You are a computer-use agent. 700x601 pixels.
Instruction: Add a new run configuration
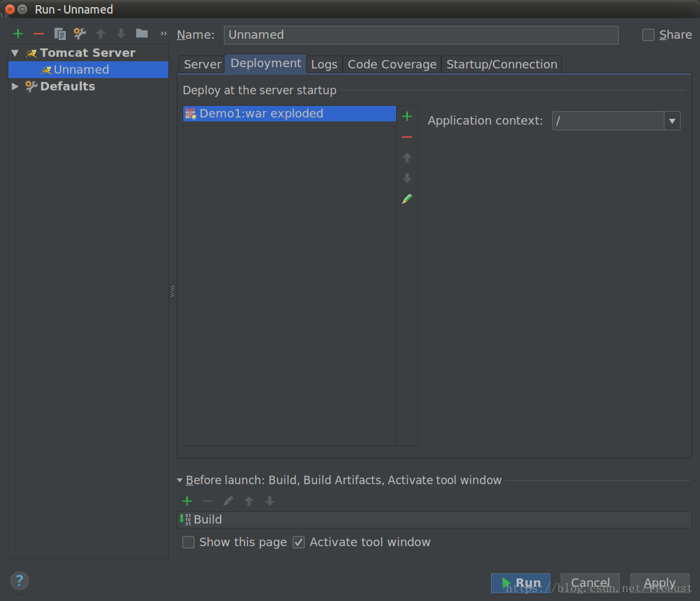tap(18, 34)
